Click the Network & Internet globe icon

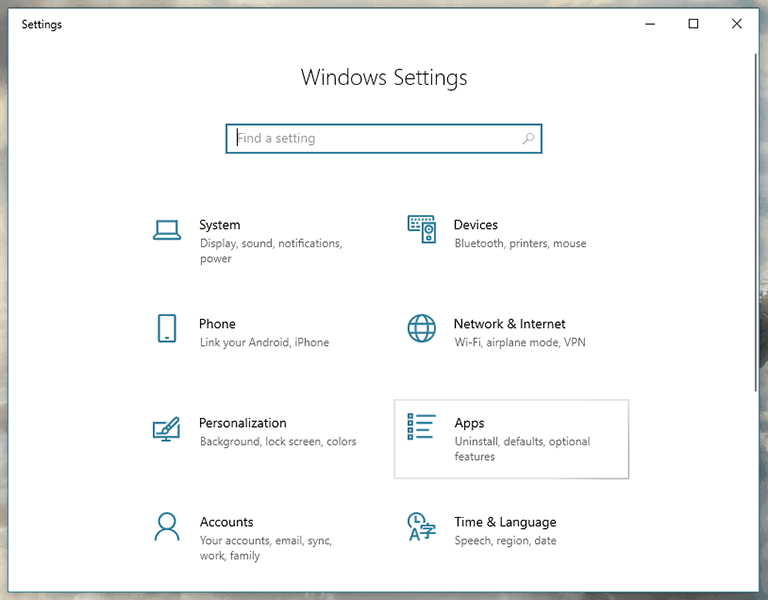[422, 328]
